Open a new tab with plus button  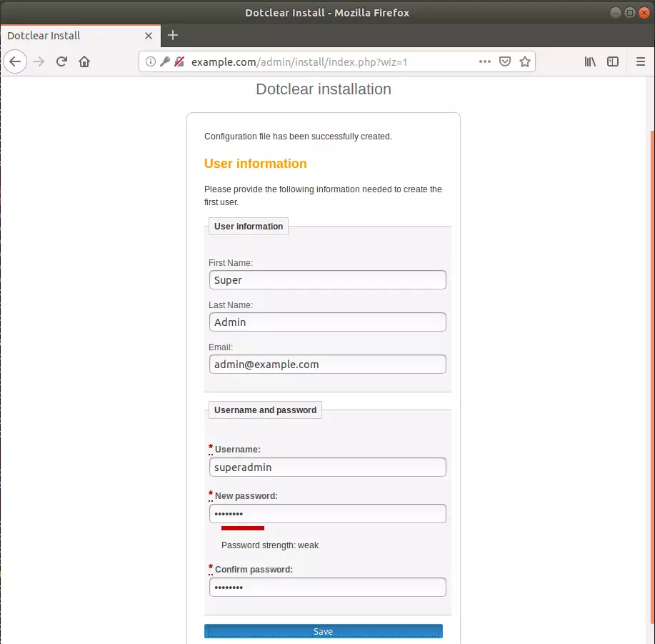[173, 36]
